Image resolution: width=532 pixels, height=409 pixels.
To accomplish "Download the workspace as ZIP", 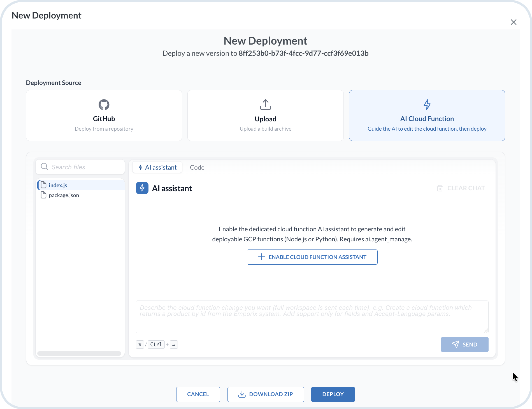I will tap(266, 394).
